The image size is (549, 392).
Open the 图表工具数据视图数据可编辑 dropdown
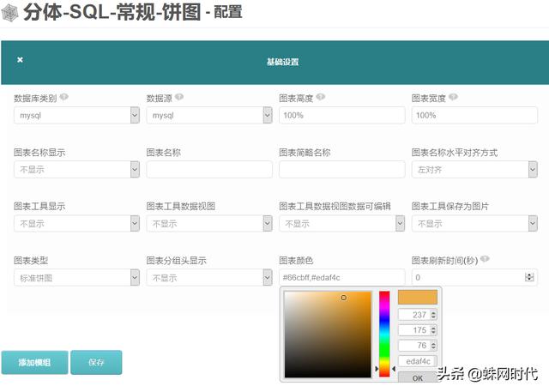click(342, 223)
